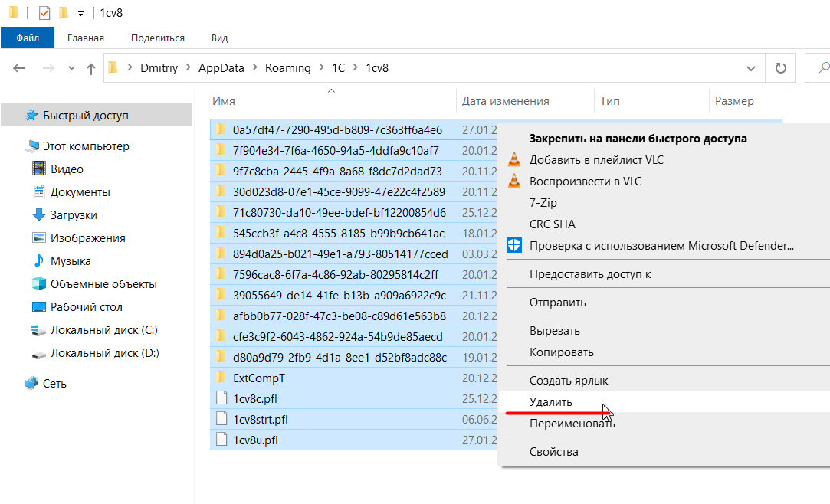Select folder d80a9d79-2fb9-4d1a-8ee1-d52bf8adc88c
This screenshot has width=830, height=504.
pos(340,358)
